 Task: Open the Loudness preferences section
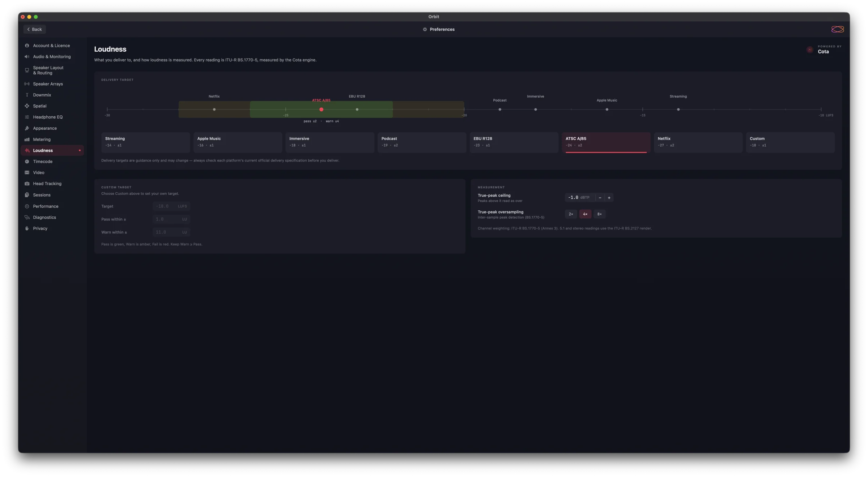(52, 150)
